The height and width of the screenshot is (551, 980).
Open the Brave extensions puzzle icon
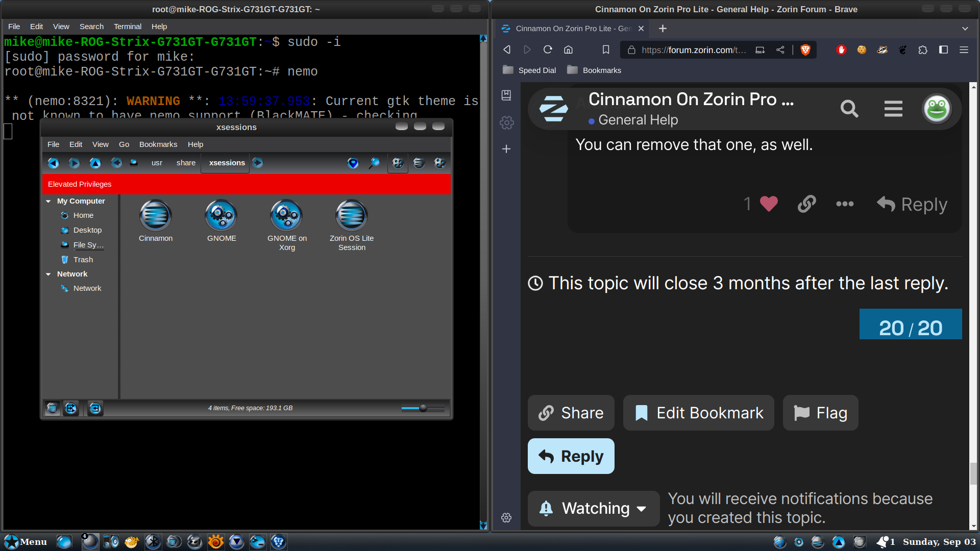point(923,49)
